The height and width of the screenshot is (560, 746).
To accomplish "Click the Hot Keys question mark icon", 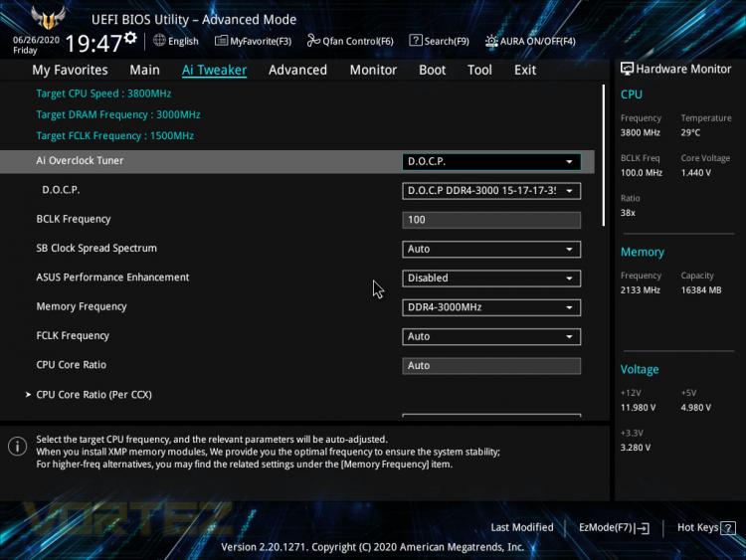I will tap(728, 527).
